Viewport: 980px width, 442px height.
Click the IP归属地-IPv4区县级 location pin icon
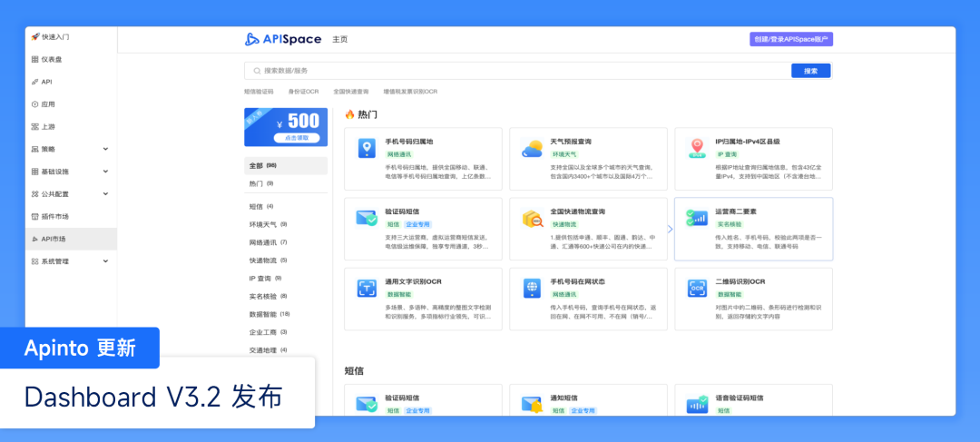(697, 148)
